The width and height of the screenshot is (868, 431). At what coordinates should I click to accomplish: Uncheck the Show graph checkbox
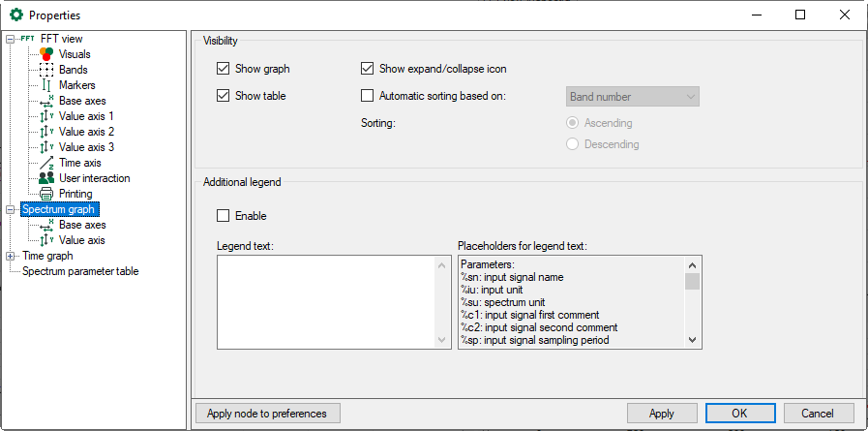pyautogui.click(x=224, y=69)
